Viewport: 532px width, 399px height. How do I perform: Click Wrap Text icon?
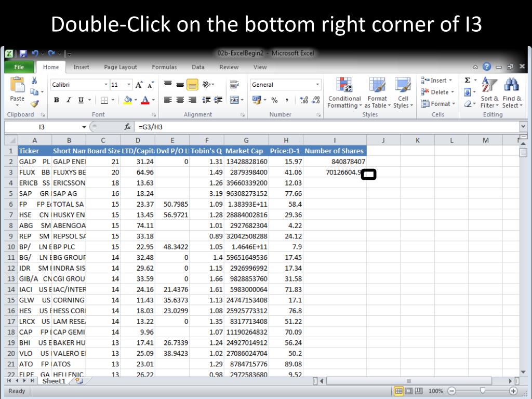234,84
